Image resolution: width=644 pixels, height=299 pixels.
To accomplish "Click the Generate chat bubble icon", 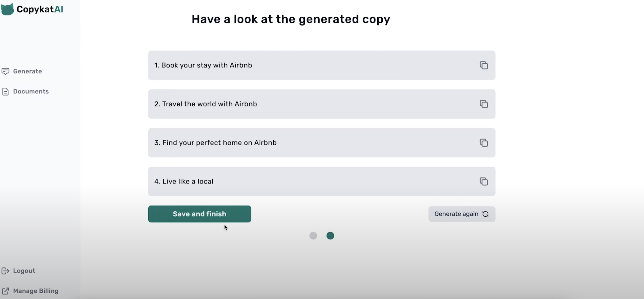I will [x=5, y=71].
